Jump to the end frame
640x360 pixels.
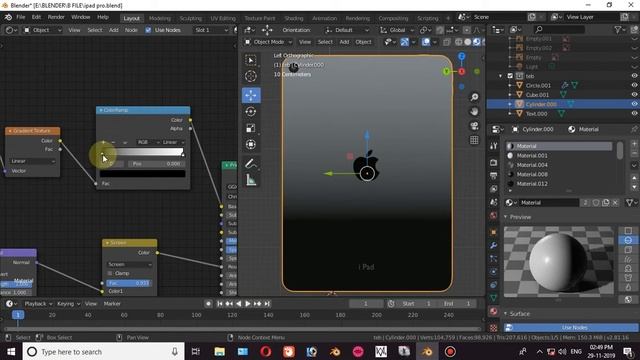pyautogui.click(x=267, y=304)
